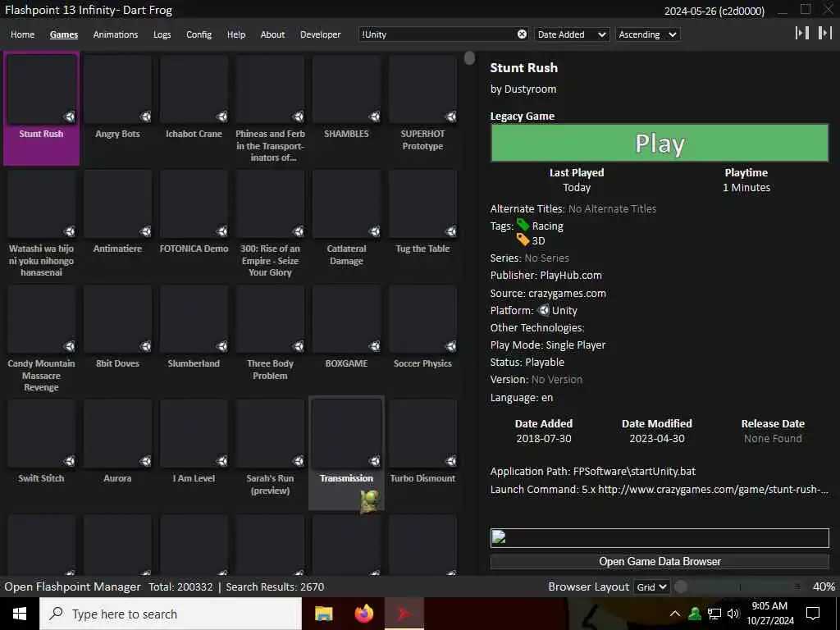This screenshot has width=840, height=630.
Task: Clear the !Unity search text
Action: coord(522,34)
